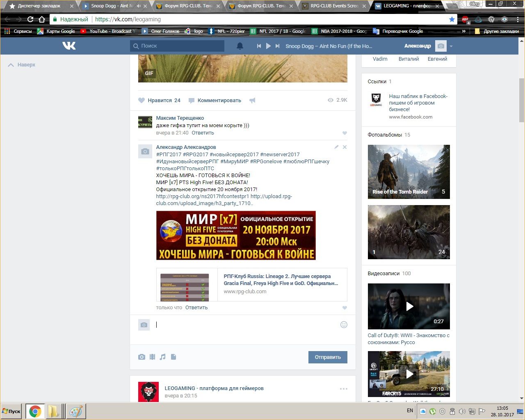
Task: Open YouTube - Broadcast bookmark
Action: [x=108, y=31]
